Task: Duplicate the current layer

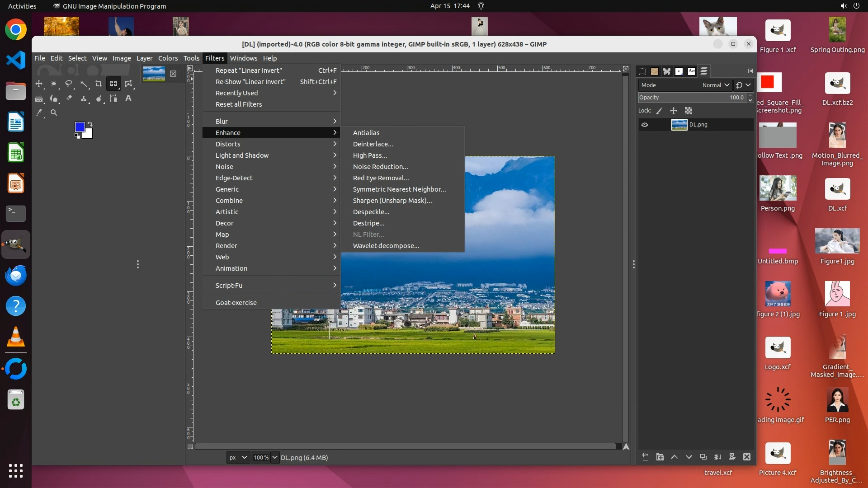Action: pos(703,457)
